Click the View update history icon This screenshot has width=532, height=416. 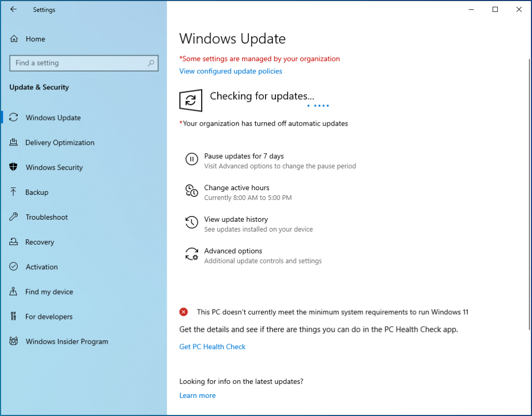pos(192,222)
